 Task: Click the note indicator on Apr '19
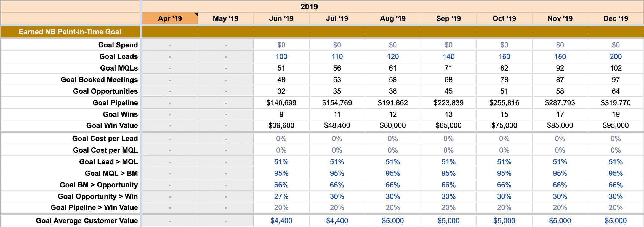tap(196, 14)
